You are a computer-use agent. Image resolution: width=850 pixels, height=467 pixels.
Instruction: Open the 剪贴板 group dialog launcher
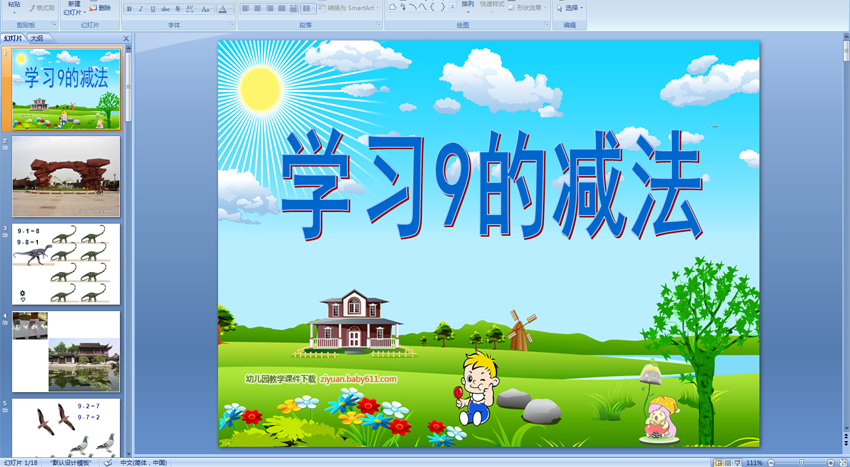pos(54,25)
